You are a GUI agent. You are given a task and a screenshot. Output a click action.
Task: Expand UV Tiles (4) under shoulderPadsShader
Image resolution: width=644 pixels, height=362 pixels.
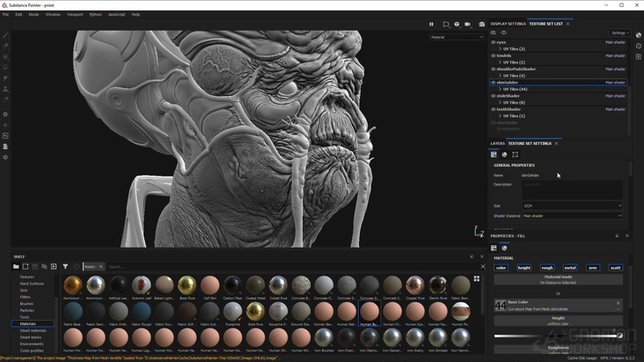[x=500, y=76]
